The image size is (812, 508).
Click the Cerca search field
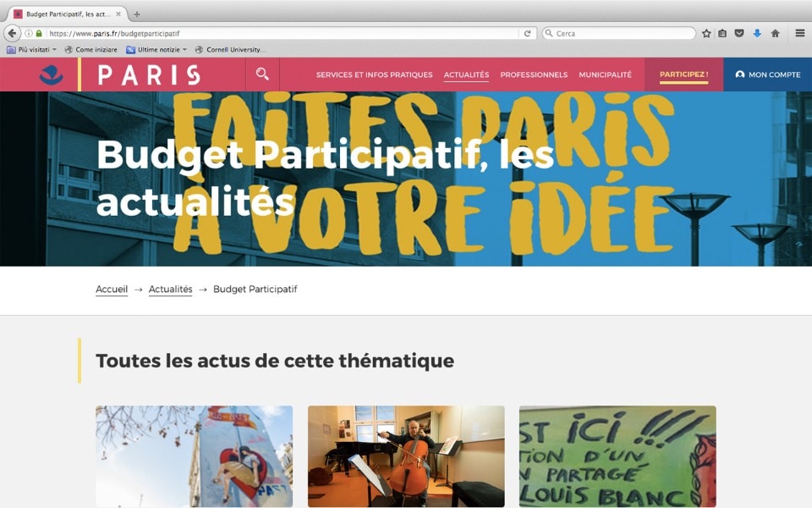tap(619, 33)
